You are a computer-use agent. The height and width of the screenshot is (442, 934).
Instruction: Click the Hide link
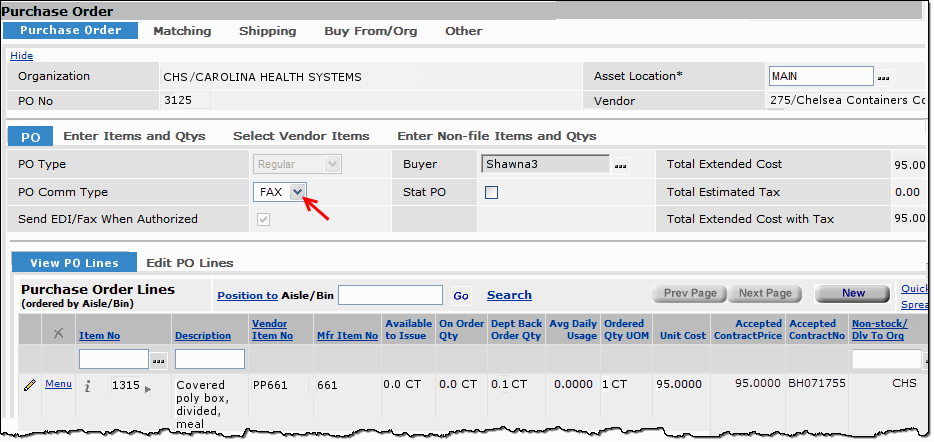[x=21, y=56]
